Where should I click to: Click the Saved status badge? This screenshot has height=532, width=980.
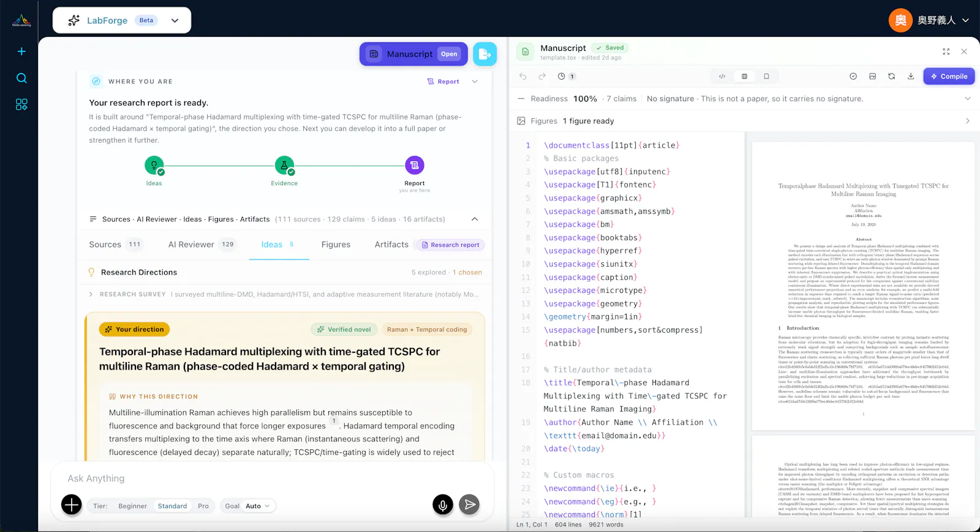tap(610, 48)
